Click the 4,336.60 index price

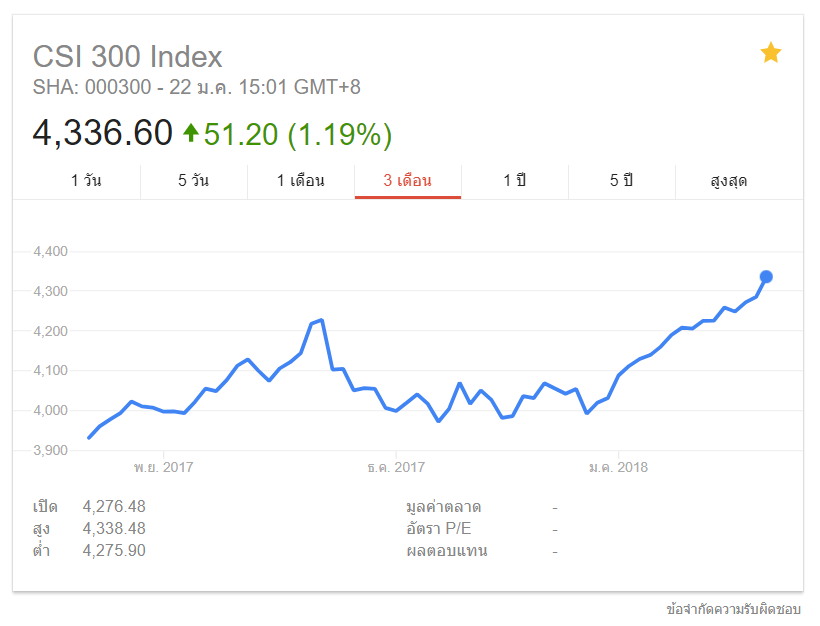[103, 133]
